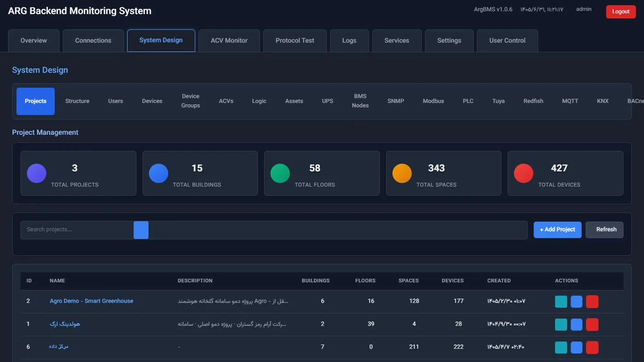Select the Device Groups sub-tab
This screenshot has height=362, width=644.
(190, 101)
